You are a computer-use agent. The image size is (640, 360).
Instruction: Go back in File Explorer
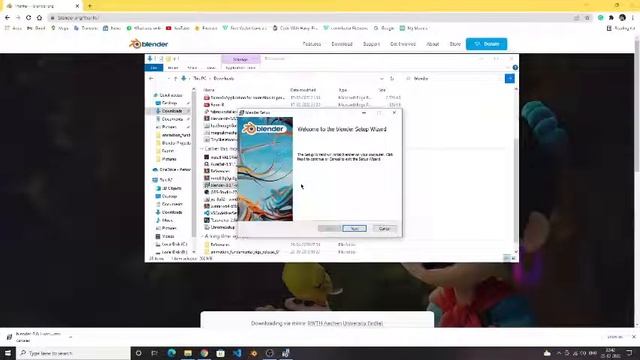tap(151, 78)
